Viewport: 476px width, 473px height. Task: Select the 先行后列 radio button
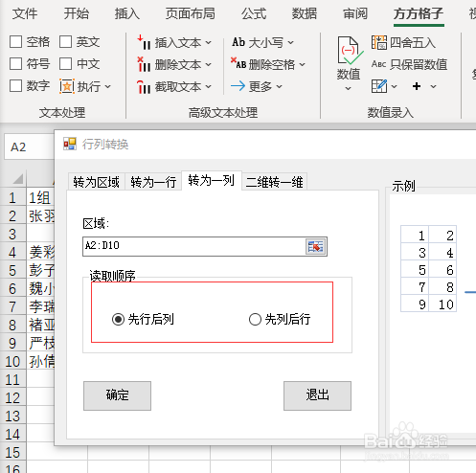pyautogui.click(x=118, y=319)
